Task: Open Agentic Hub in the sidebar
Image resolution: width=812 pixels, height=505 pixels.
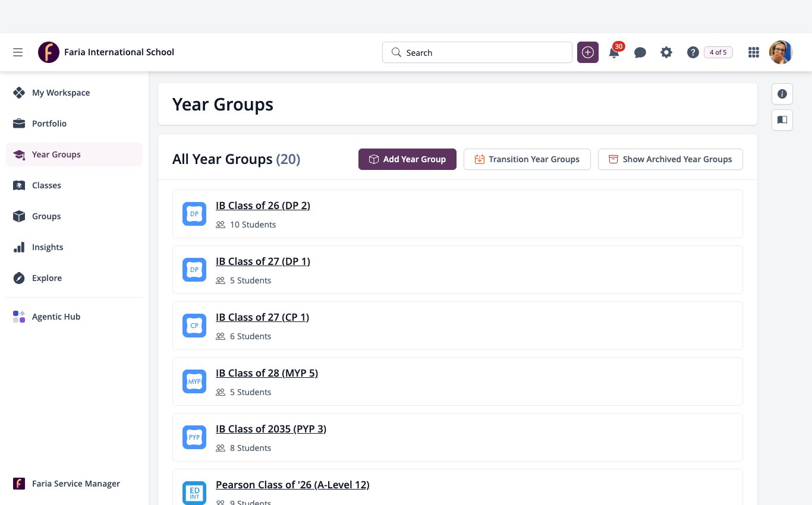Action: [x=74, y=317]
